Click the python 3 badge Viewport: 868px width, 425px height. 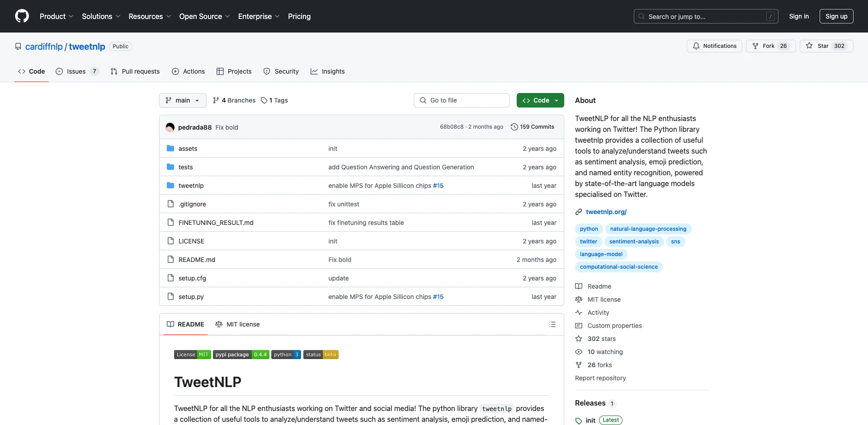tap(286, 355)
